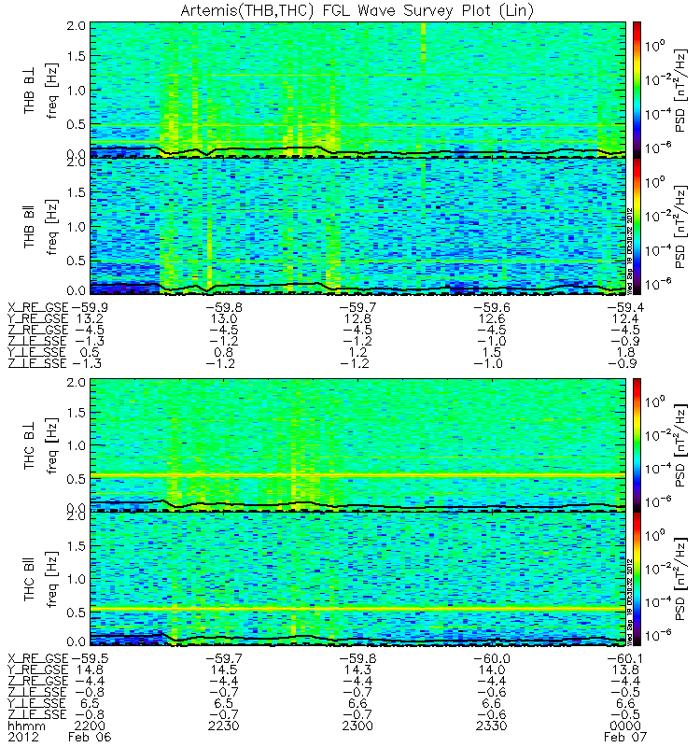This screenshot has width=700, height=747.
Task: Click the Y_RE_GSE value '14.0'
Action: [x=492, y=669]
